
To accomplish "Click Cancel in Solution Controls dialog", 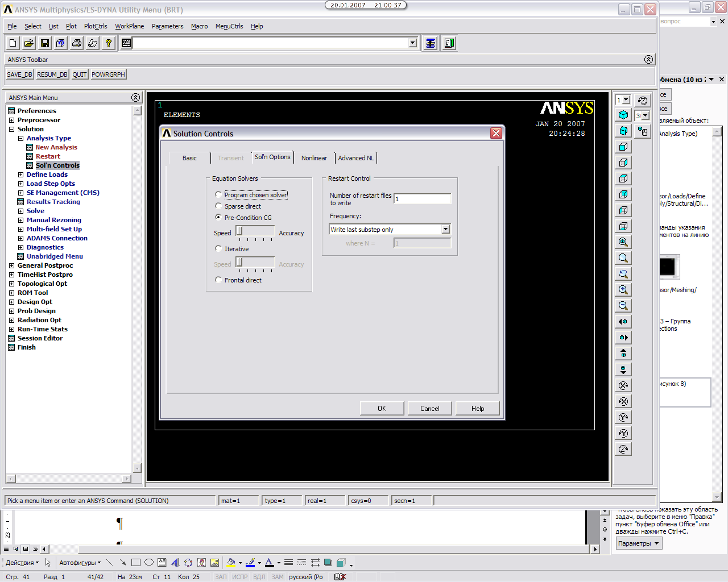I will [430, 409].
